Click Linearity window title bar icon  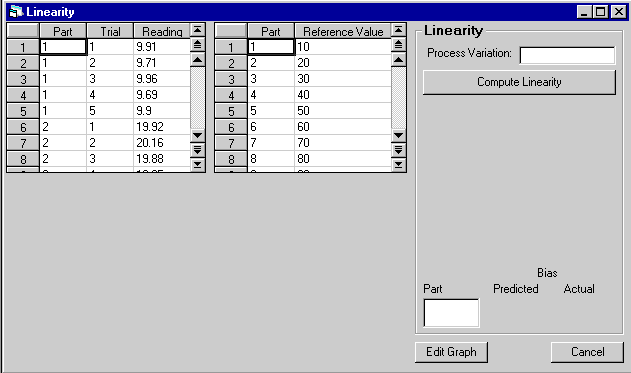coord(16,12)
